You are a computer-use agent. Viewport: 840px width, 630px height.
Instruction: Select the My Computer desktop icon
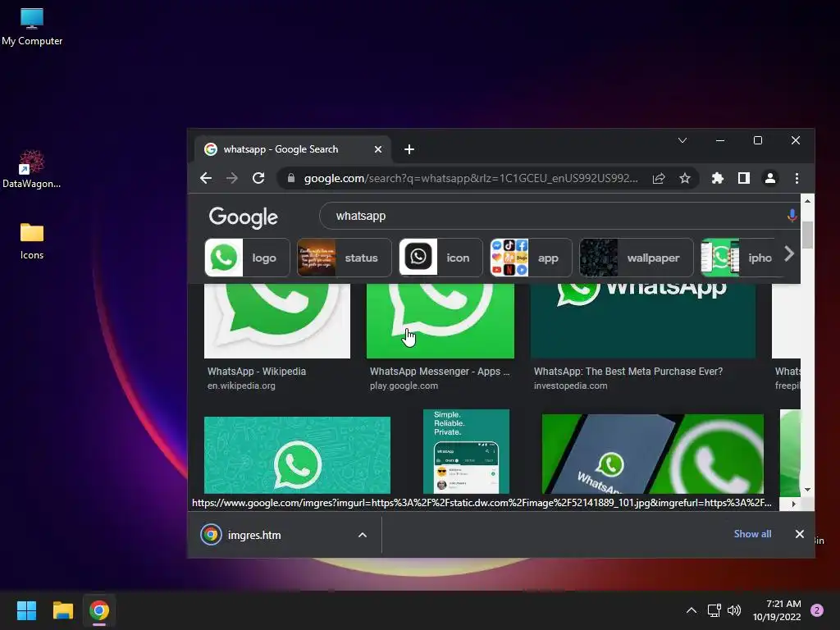(32, 27)
